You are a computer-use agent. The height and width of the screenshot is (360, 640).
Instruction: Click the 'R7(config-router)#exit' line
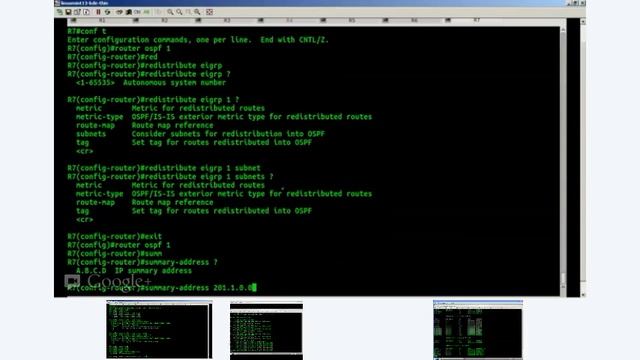(115, 237)
